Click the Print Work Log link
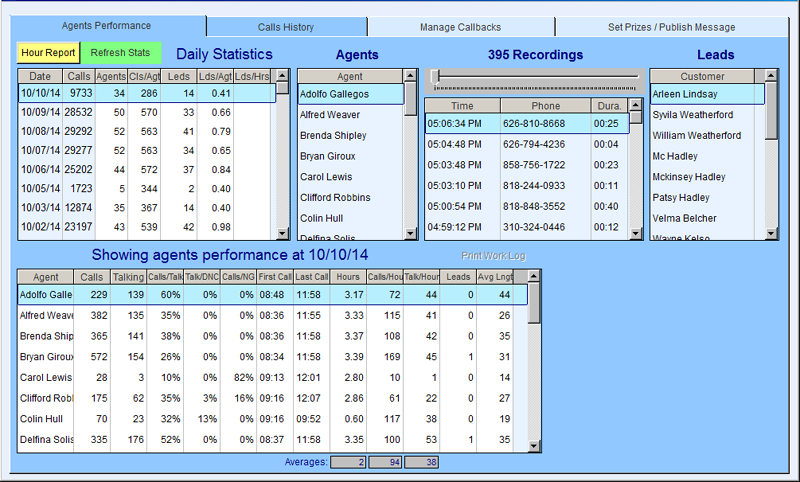800x482 pixels. pos(493,256)
